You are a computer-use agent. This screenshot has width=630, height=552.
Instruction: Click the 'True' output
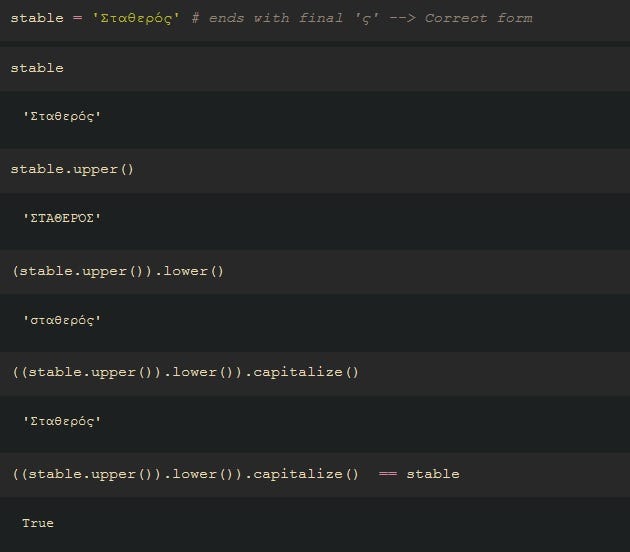pos(38,523)
